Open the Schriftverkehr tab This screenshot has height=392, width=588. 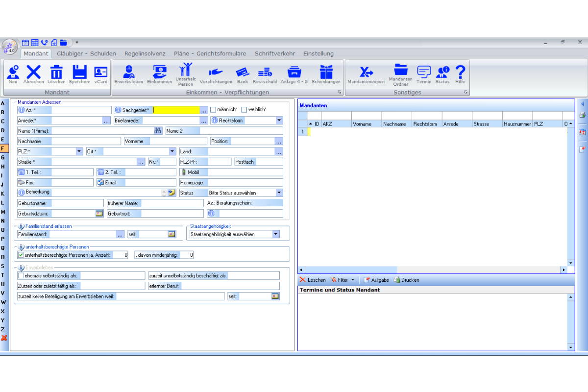click(275, 53)
